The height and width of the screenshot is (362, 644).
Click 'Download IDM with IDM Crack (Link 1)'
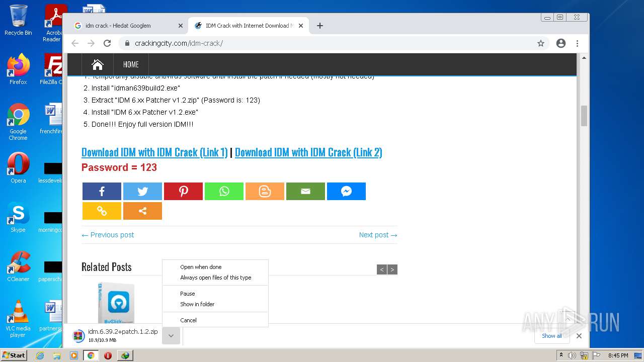tap(154, 152)
